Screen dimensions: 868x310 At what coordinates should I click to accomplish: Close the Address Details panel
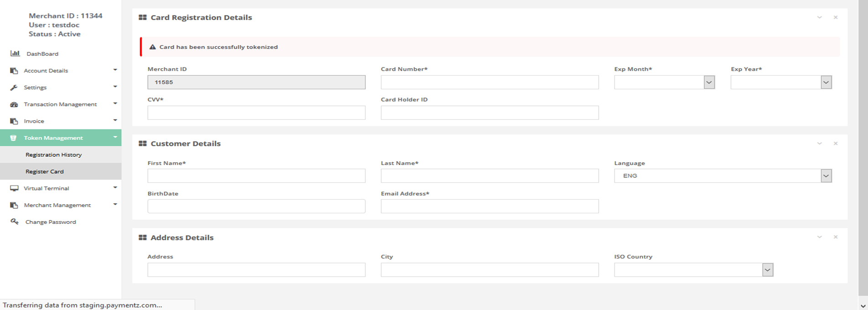(835, 237)
